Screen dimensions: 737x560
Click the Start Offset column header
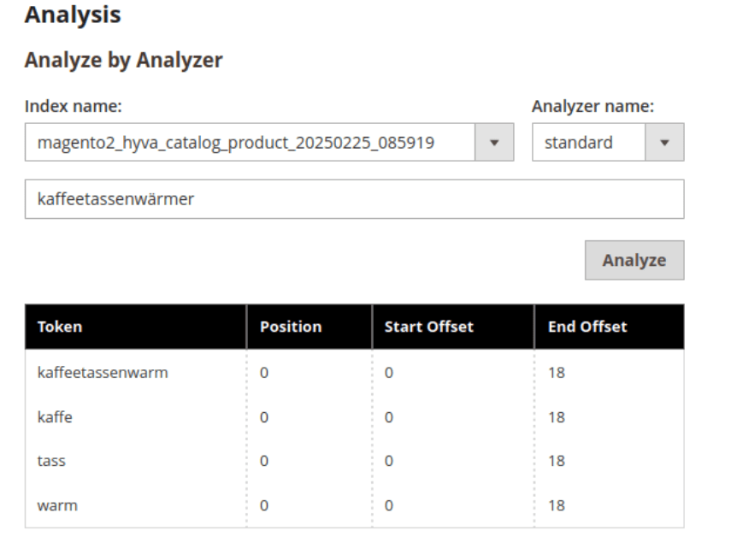coord(428,327)
